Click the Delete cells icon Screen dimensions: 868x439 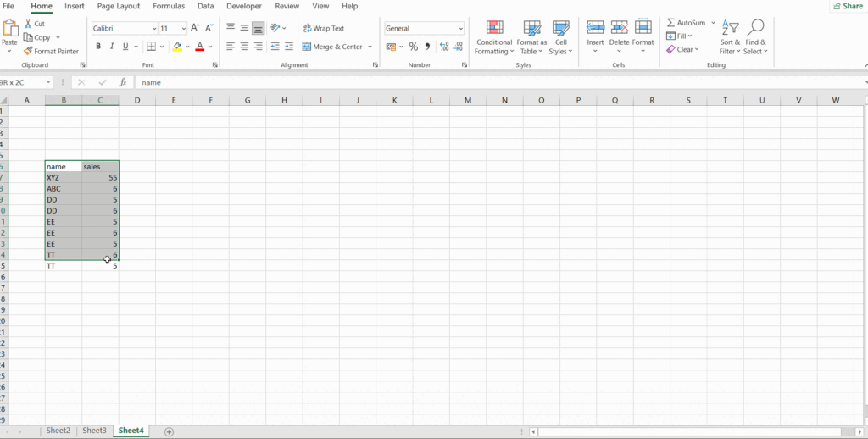click(x=619, y=29)
